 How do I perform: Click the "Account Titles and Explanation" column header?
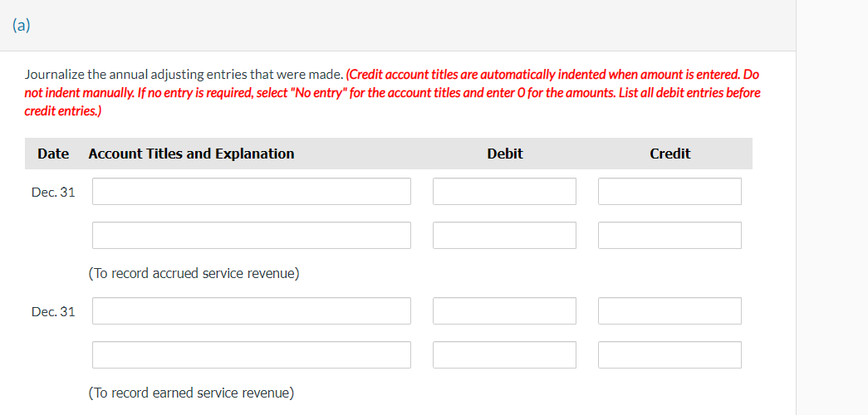(191, 154)
